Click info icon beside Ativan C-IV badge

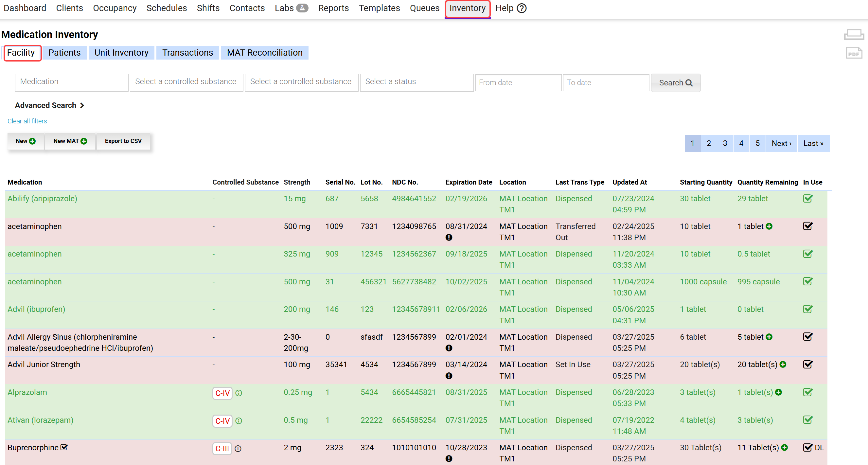pos(239,421)
